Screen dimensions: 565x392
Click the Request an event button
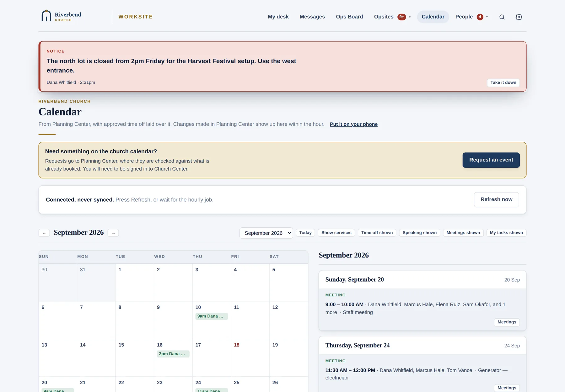coord(491,160)
